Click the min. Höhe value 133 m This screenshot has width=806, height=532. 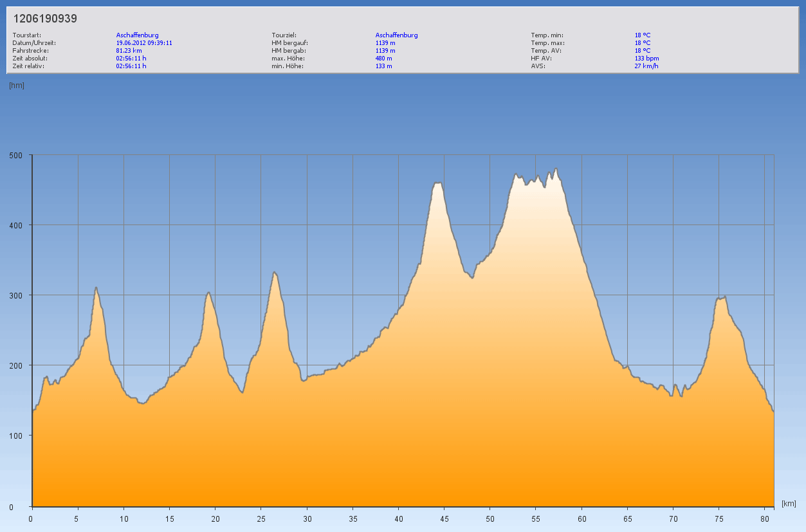[x=383, y=66]
